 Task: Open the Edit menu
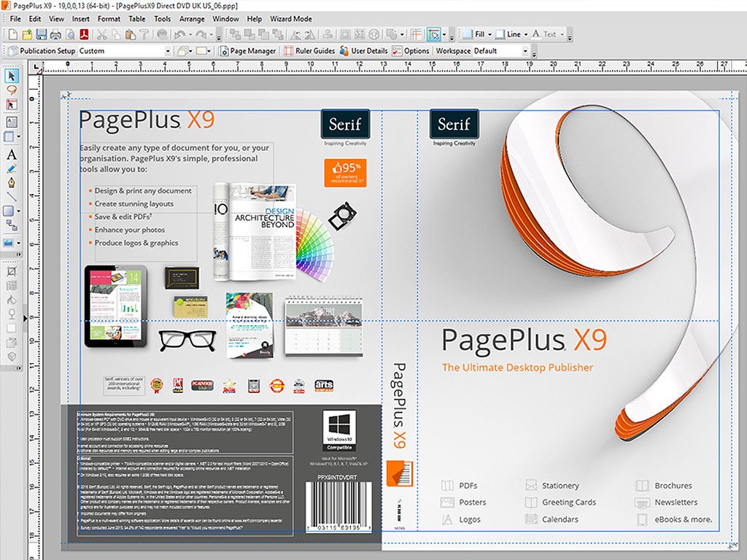(35, 18)
